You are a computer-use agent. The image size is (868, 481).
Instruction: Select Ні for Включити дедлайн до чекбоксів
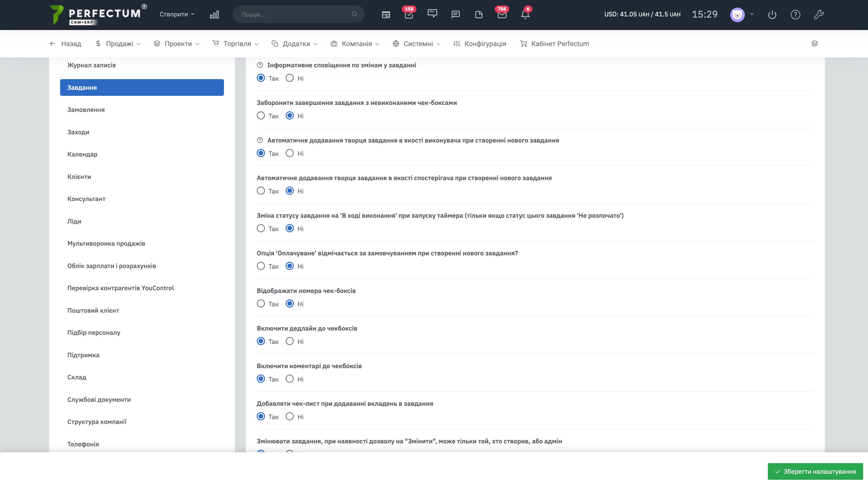tap(290, 341)
